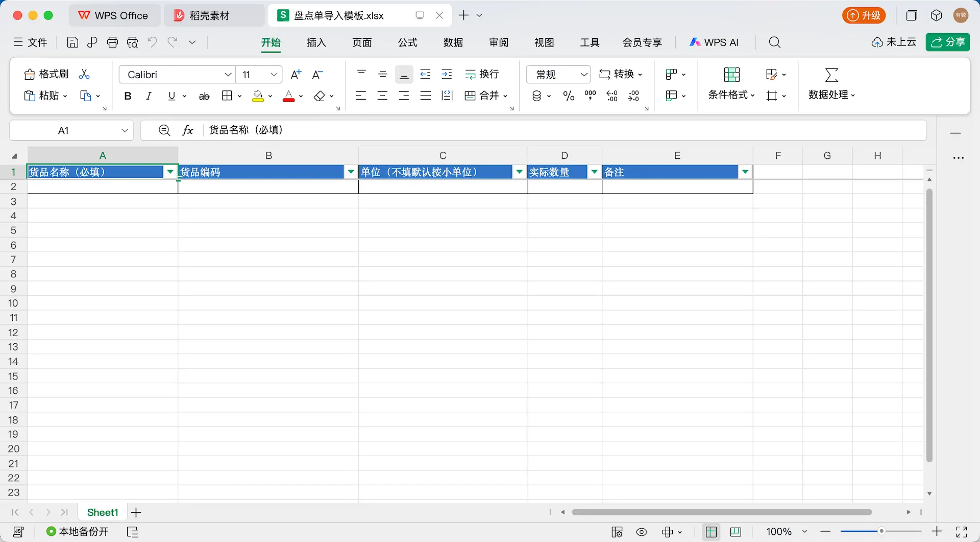Click the 分享 share button
980x542 pixels.
[x=948, y=42]
